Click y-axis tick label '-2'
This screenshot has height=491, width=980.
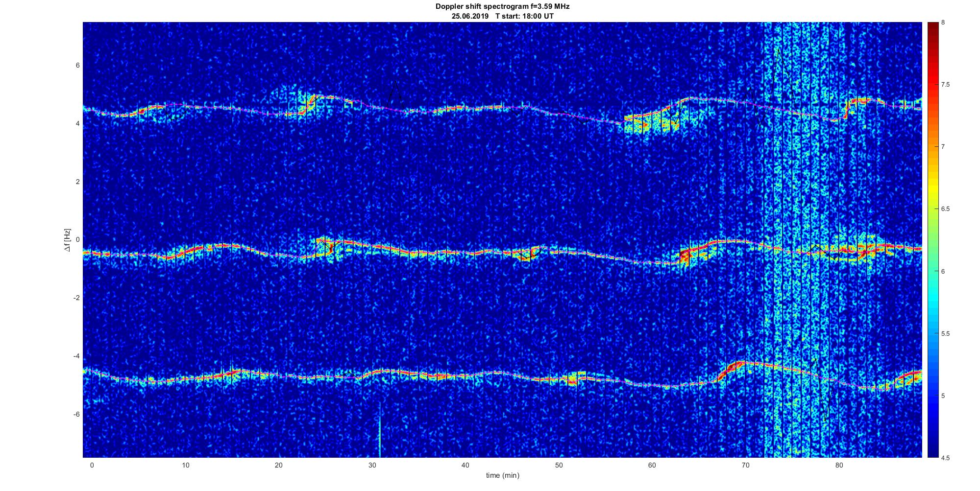pos(77,298)
